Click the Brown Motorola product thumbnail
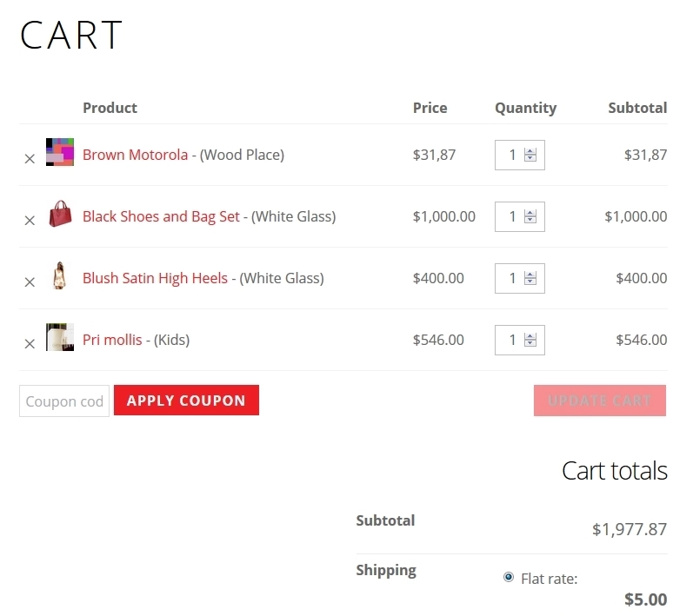Screen dimensions: 693x616 pyautogui.click(x=60, y=152)
